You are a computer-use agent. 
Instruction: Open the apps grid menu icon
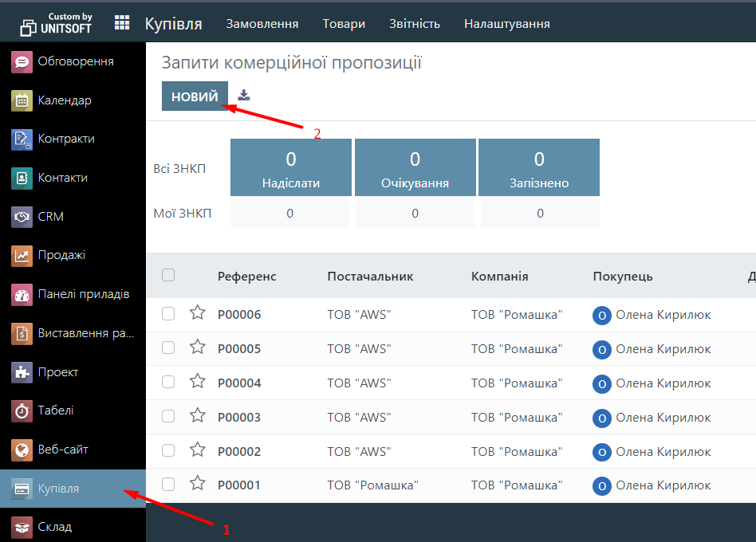[x=122, y=23]
